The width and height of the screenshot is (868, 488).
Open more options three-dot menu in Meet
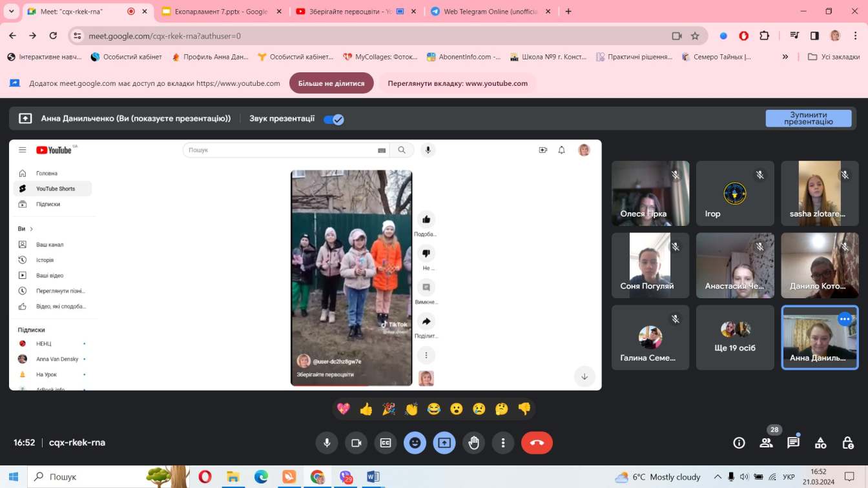pyautogui.click(x=503, y=443)
